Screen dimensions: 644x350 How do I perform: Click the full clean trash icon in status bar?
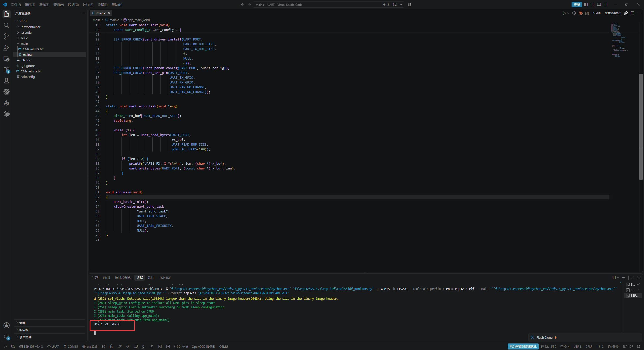pos(112,346)
